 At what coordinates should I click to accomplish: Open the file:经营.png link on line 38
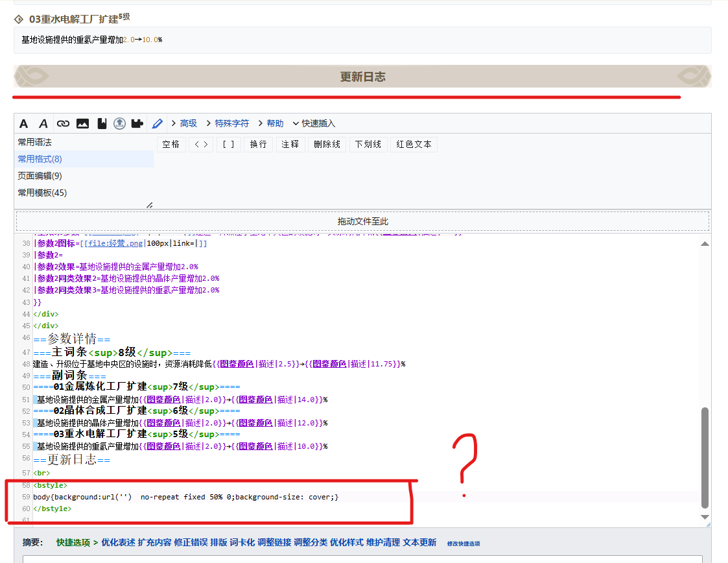[115, 243]
